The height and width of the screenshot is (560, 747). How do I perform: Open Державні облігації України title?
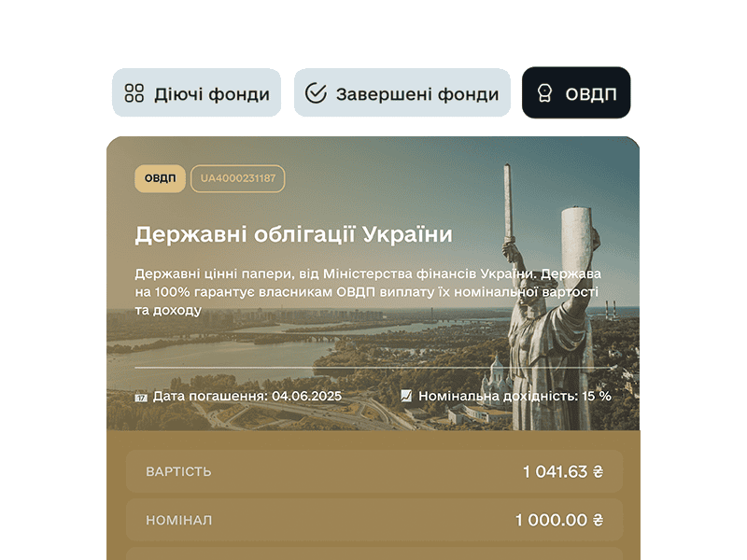(293, 234)
